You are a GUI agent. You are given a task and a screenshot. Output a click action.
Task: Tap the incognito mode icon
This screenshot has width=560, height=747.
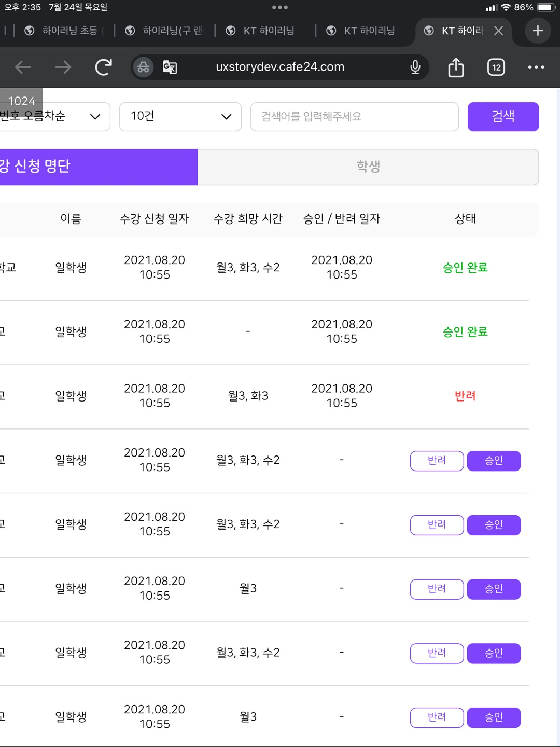(144, 67)
